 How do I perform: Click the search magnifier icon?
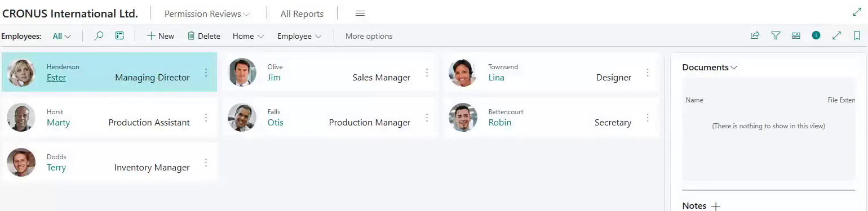click(x=99, y=36)
